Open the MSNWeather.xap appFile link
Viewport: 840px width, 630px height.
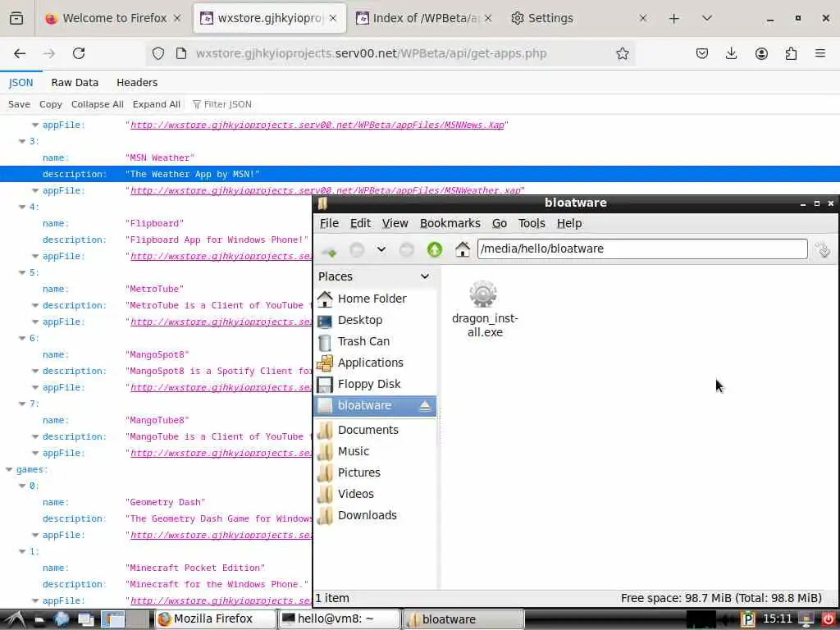325,190
